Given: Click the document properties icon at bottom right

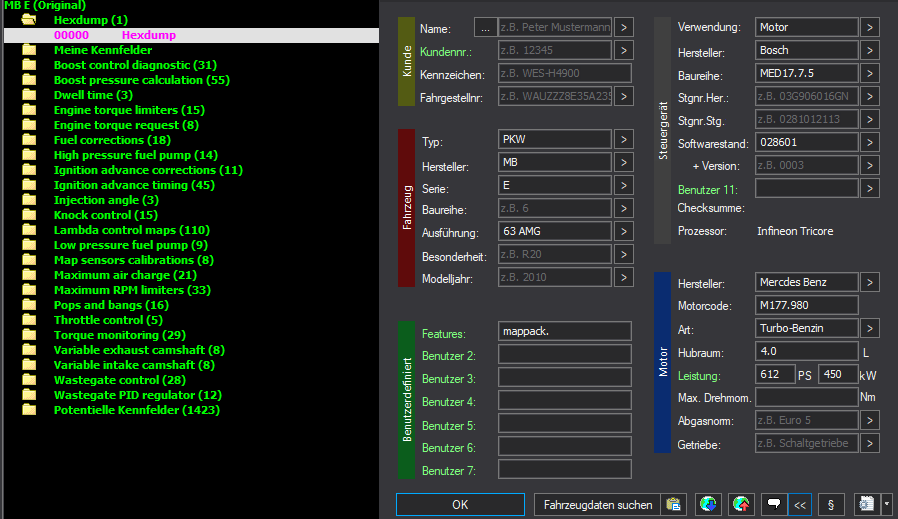Looking at the screenshot, I should click(867, 505).
